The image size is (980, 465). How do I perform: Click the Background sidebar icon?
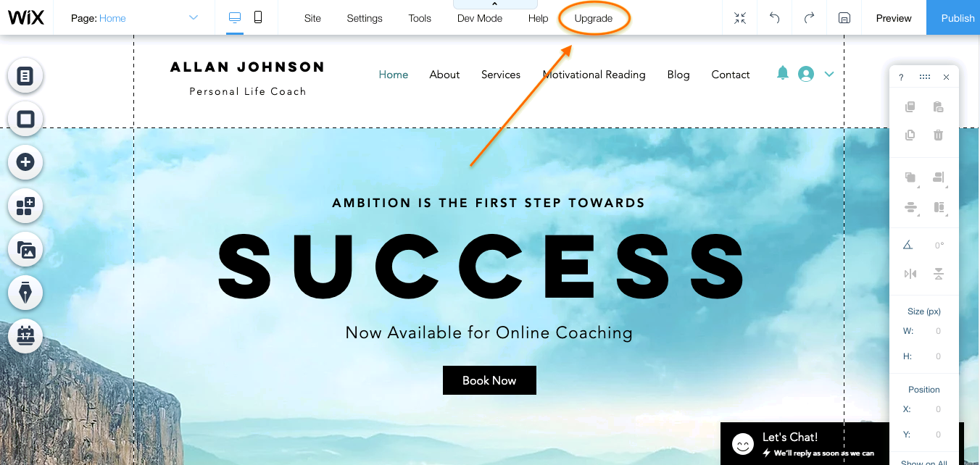[25, 119]
